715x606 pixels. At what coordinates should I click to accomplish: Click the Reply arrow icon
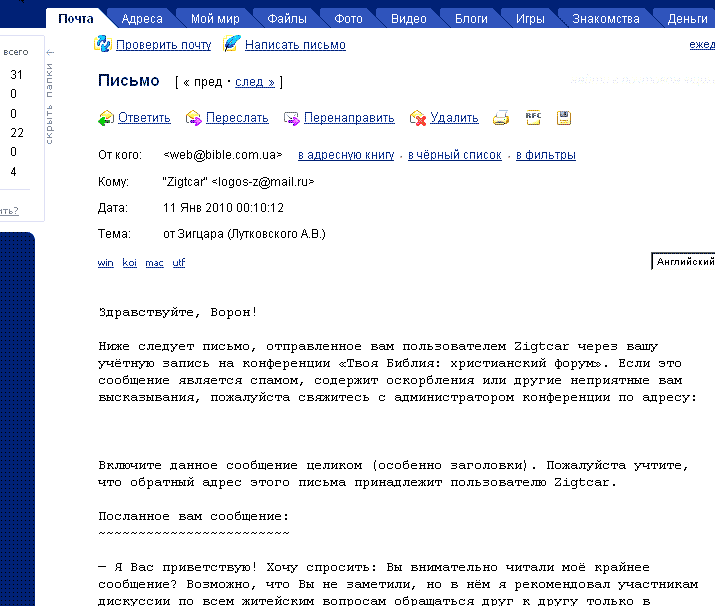(106, 118)
